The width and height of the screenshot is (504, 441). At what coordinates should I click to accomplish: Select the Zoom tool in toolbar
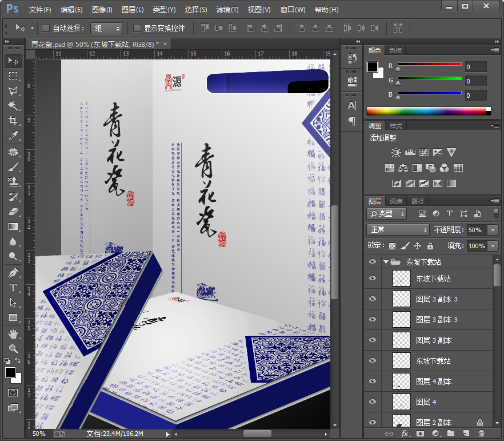point(13,348)
